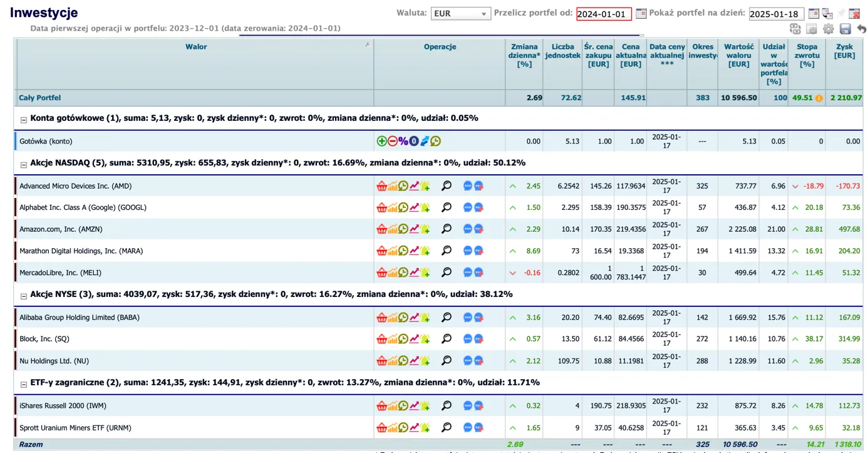
Task: Click the blue transfer arrows icon for Gotówka
Action: point(425,141)
